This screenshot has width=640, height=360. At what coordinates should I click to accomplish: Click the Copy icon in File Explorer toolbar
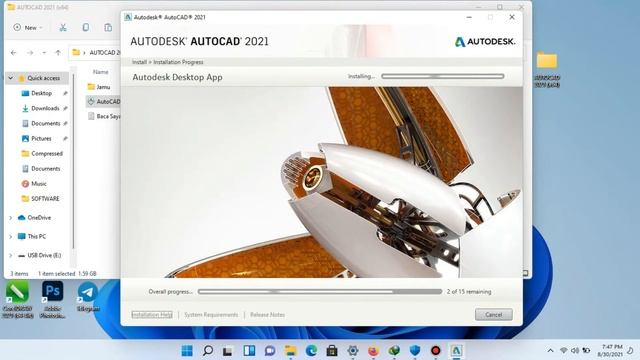click(x=86, y=28)
